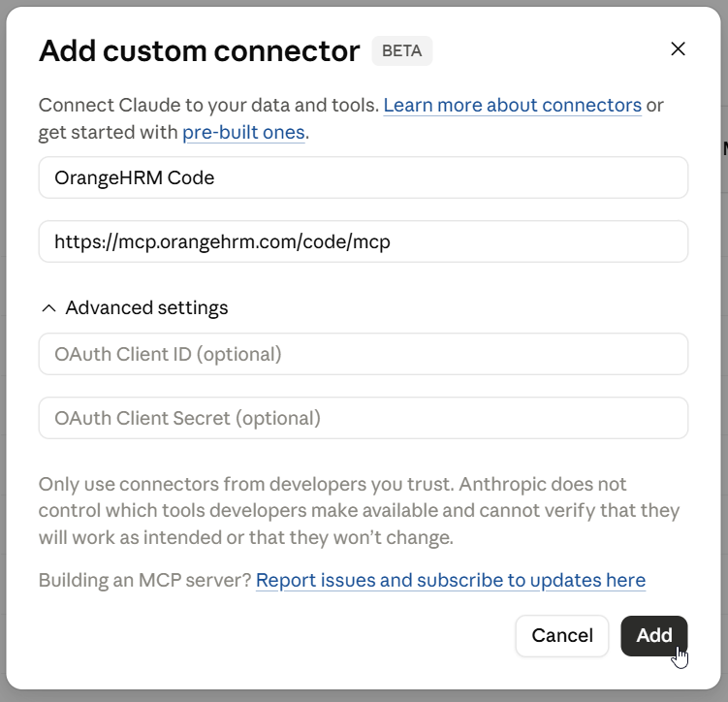Click the Building an MCP server? text

(144, 581)
